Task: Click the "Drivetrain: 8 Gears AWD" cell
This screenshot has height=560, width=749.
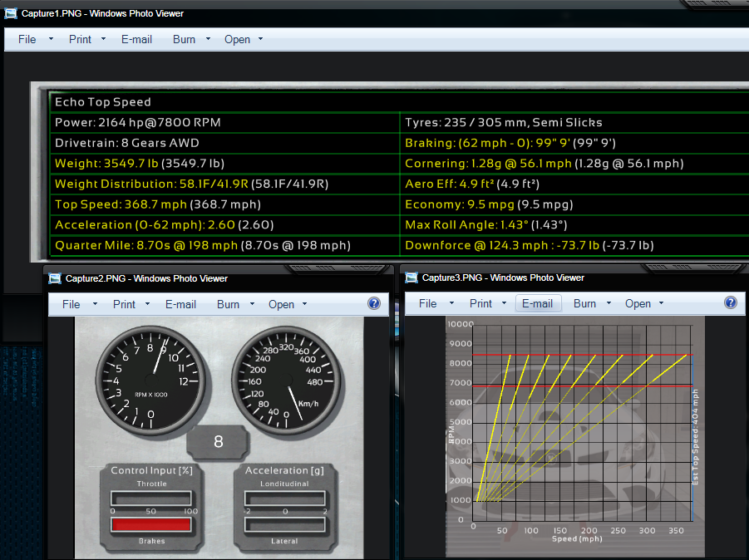Action: (x=224, y=143)
